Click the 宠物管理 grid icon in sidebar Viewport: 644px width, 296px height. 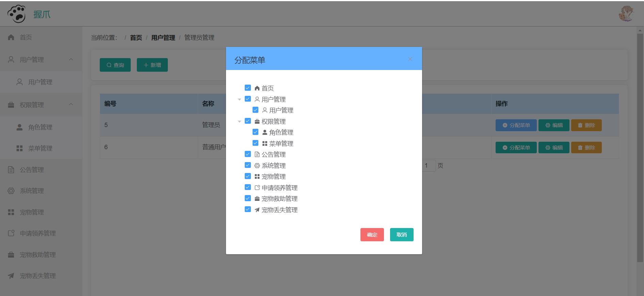[11, 212]
